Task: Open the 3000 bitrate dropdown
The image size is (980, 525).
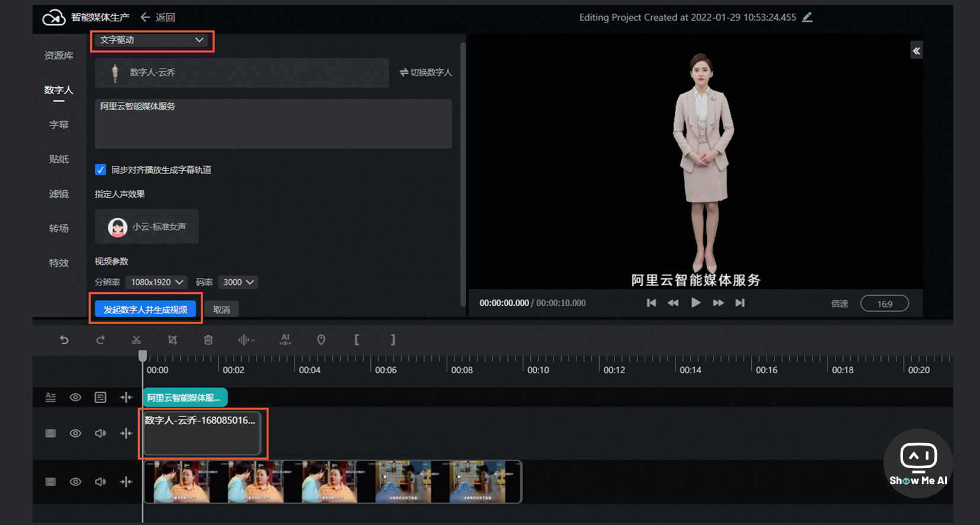Action: coord(238,282)
